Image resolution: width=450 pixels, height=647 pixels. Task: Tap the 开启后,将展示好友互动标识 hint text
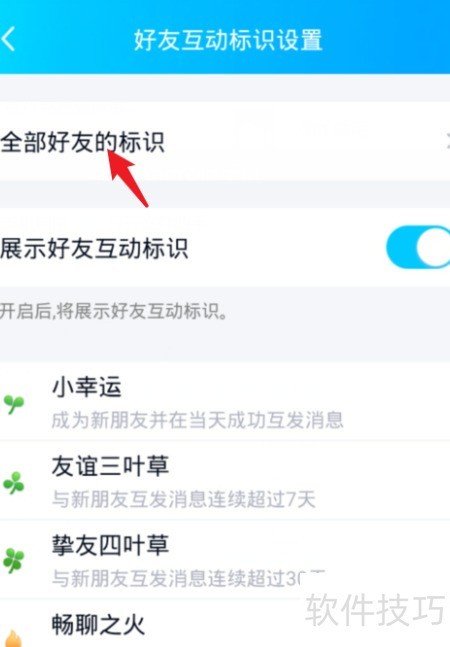click(114, 311)
